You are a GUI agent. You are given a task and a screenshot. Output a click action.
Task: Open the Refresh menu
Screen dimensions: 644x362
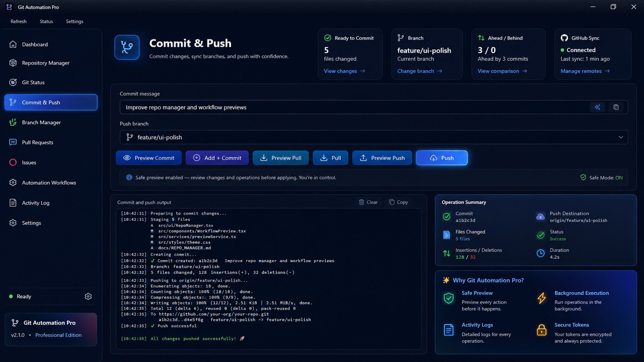[18, 21]
